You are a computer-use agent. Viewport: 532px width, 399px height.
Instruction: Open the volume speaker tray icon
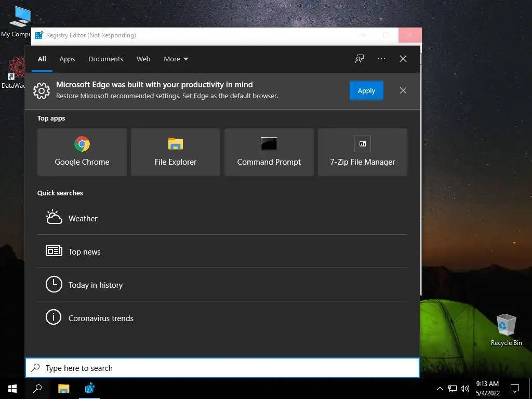pyautogui.click(x=465, y=389)
